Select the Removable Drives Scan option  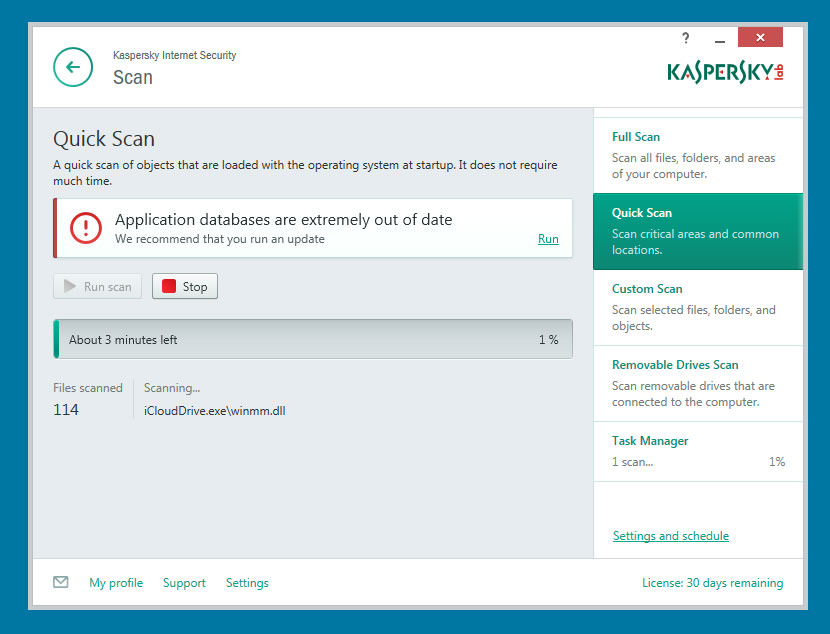[698, 384]
